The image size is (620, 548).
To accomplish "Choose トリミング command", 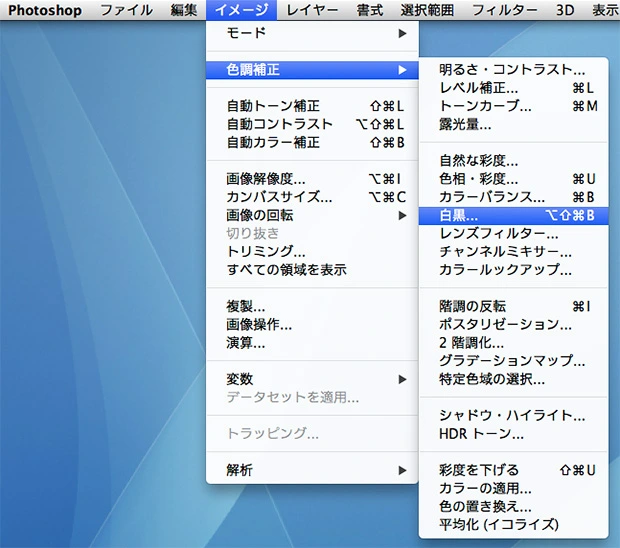I will click(312, 251).
